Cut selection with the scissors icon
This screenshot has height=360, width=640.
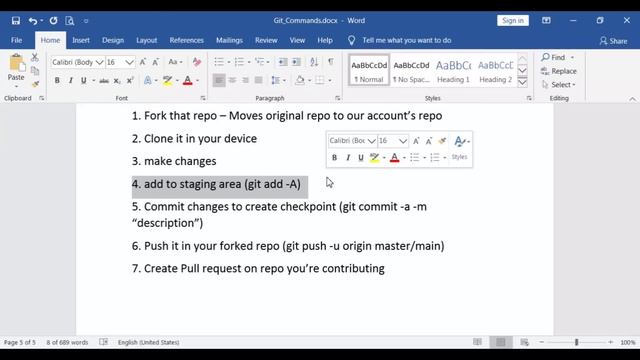(35, 58)
